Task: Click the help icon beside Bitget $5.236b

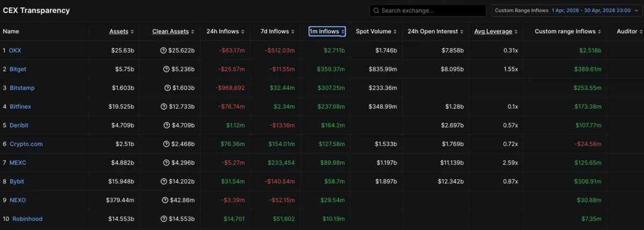Action: (165, 69)
